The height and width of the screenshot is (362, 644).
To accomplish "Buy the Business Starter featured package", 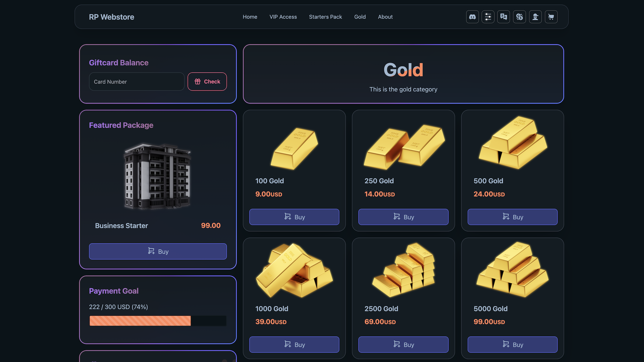I will [x=158, y=251].
